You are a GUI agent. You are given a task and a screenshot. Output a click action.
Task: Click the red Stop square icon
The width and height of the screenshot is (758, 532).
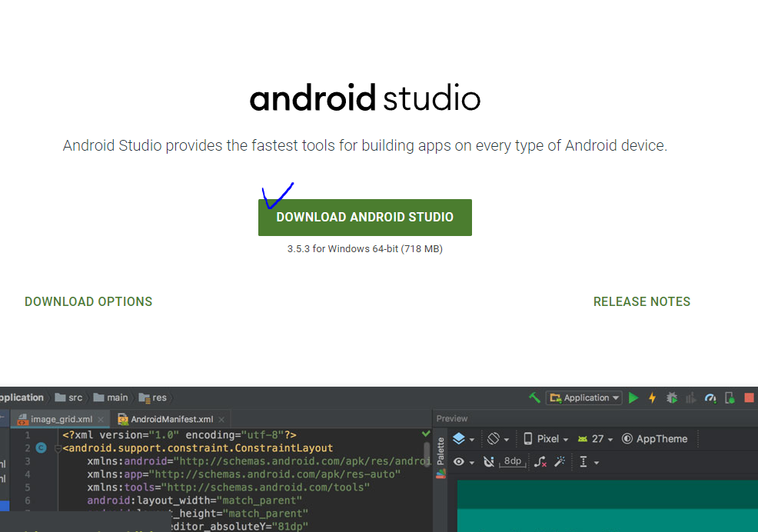749,397
